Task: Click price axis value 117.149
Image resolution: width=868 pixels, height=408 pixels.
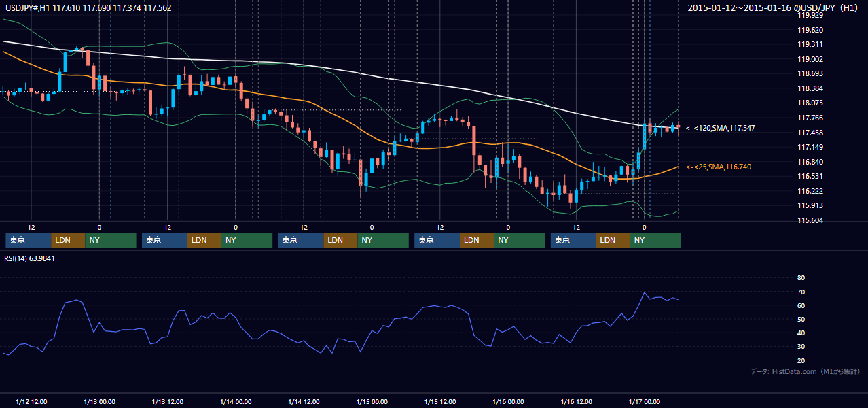Action: coord(810,147)
